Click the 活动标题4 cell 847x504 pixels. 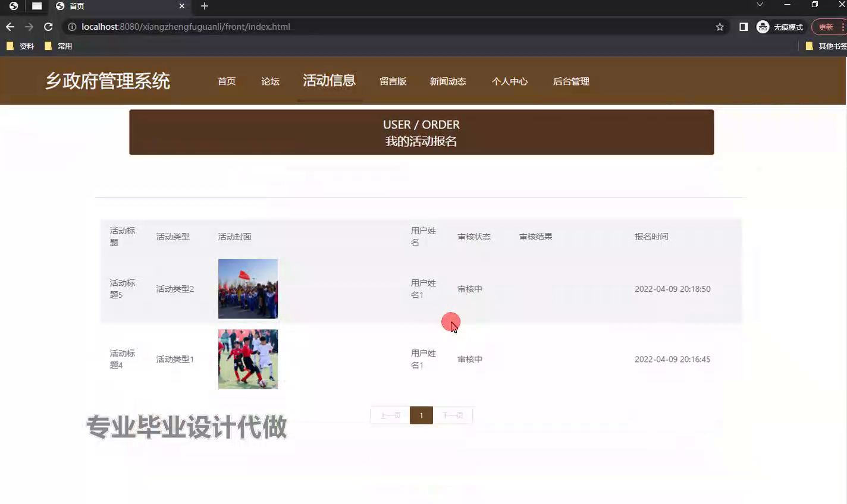pos(123,359)
